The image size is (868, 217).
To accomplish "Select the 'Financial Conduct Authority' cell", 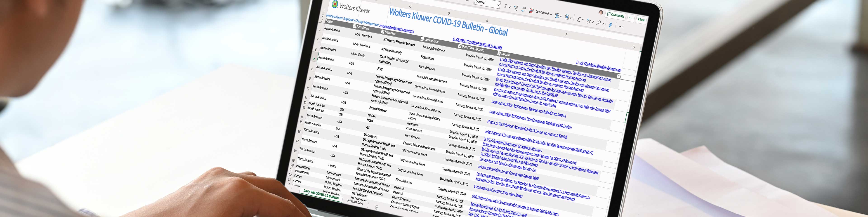I will (368, 192).
